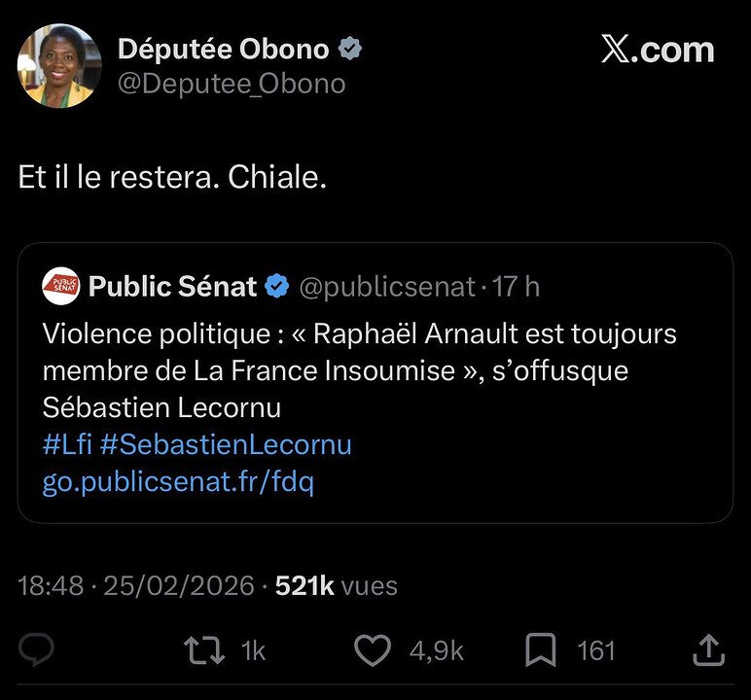View the 521k vues count

337,585
